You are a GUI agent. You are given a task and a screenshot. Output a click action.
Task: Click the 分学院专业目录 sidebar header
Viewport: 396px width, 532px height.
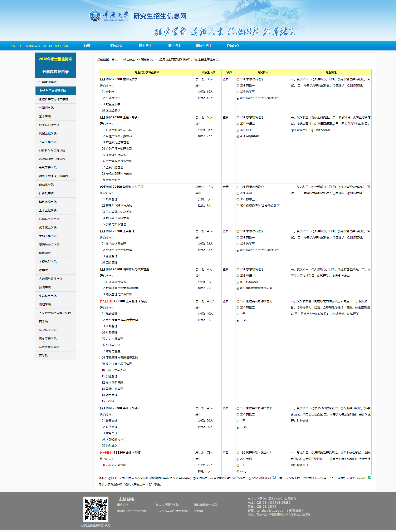[55, 72]
